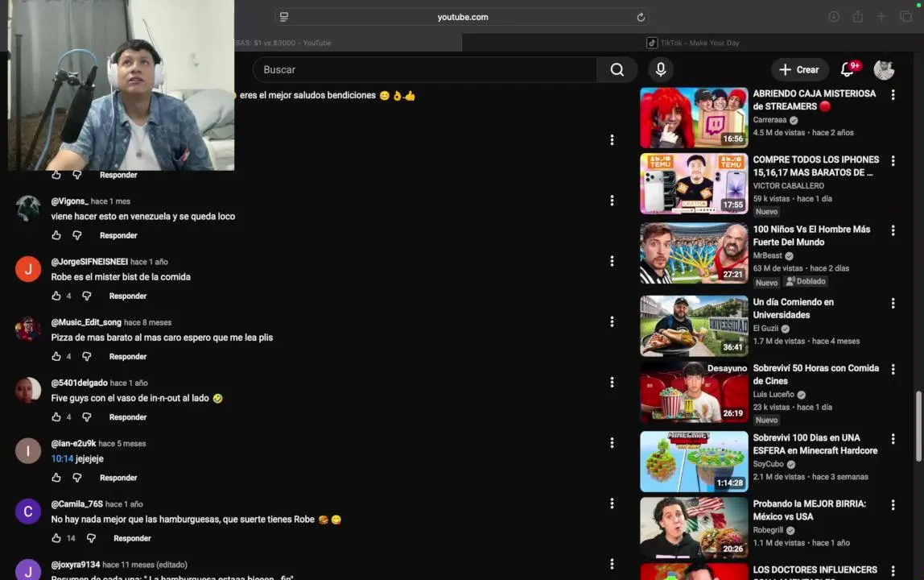
Task: Like the @Vigons_ comment
Action: click(x=56, y=235)
